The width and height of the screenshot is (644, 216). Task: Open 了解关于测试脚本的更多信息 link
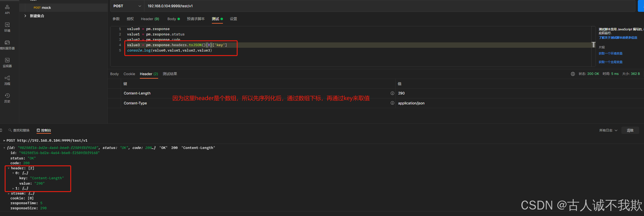point(618,38)
